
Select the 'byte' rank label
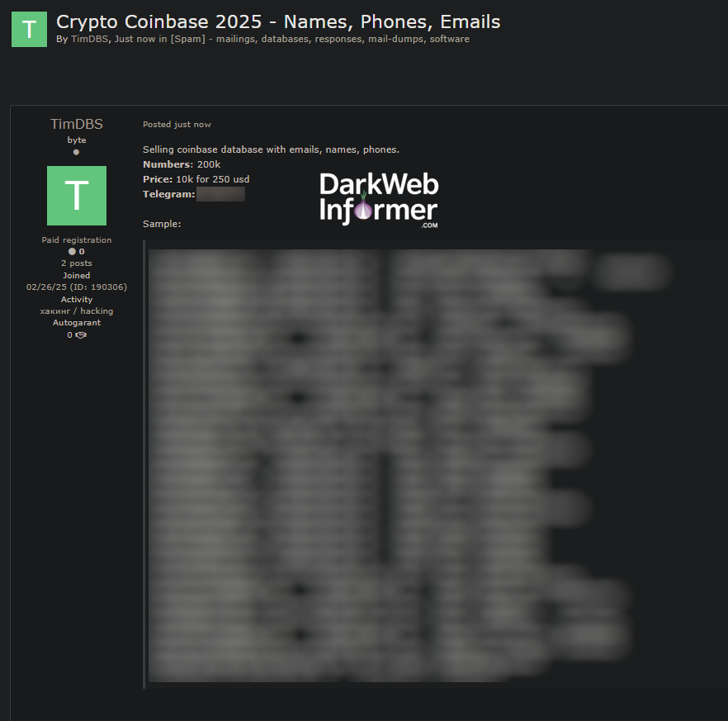click(x=77, y=140)
